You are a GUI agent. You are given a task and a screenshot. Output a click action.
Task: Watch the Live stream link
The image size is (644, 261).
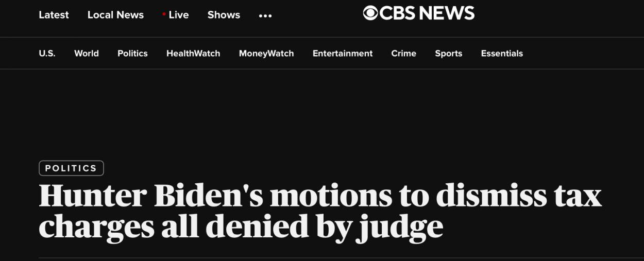click(x=179, y=15)
